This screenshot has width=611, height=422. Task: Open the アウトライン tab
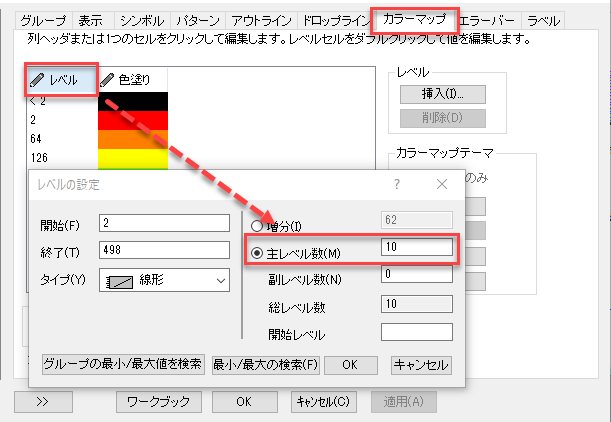(261, 20)
